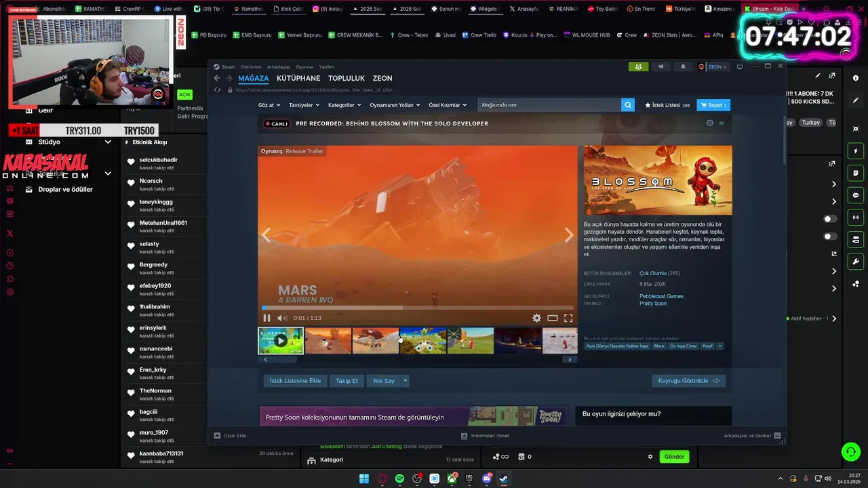
Task: Open the Kategoriler dropdown
Action: (x=343, y=105)
